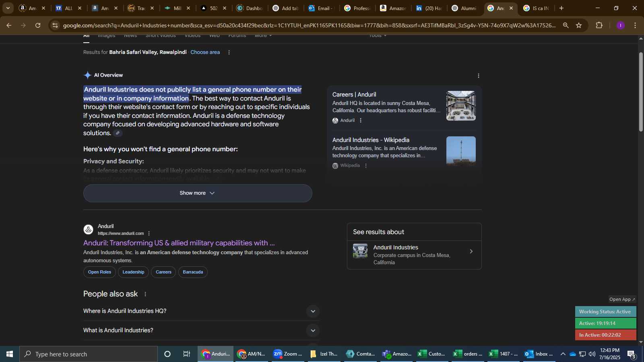Viewport: 644px width, 362px height.
Task: Click the Anduril HQ building thumbnail
Action: pyautogui.click(x=461, y=106)
